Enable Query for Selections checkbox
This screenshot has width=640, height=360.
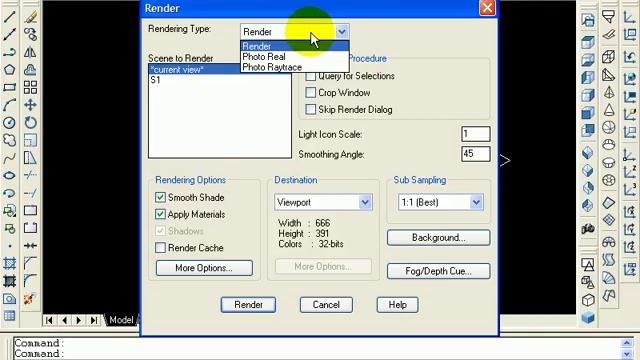tap(310, 76)
